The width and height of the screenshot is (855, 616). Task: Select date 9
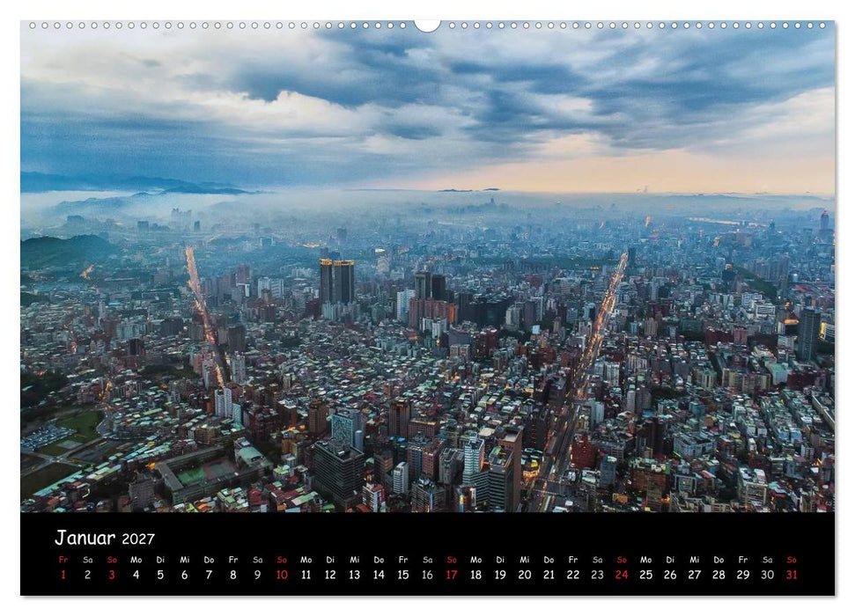click(x=257, y=575)
